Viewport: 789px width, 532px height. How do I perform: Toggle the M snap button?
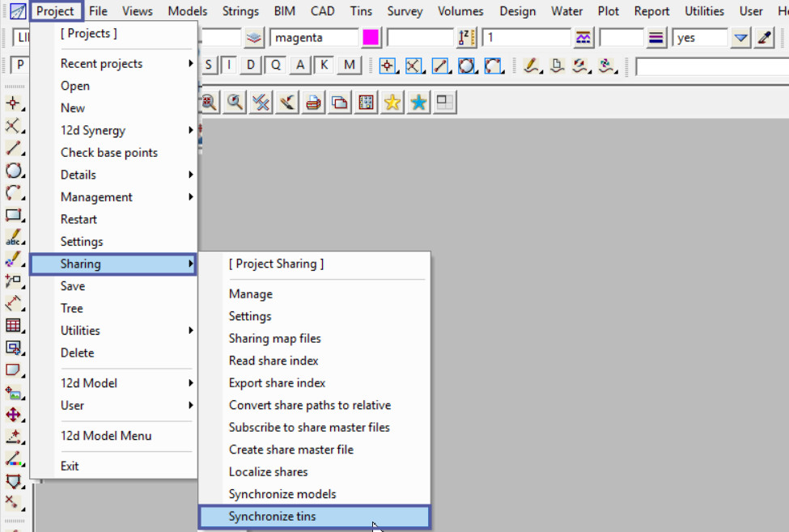[x=349, y=65]
